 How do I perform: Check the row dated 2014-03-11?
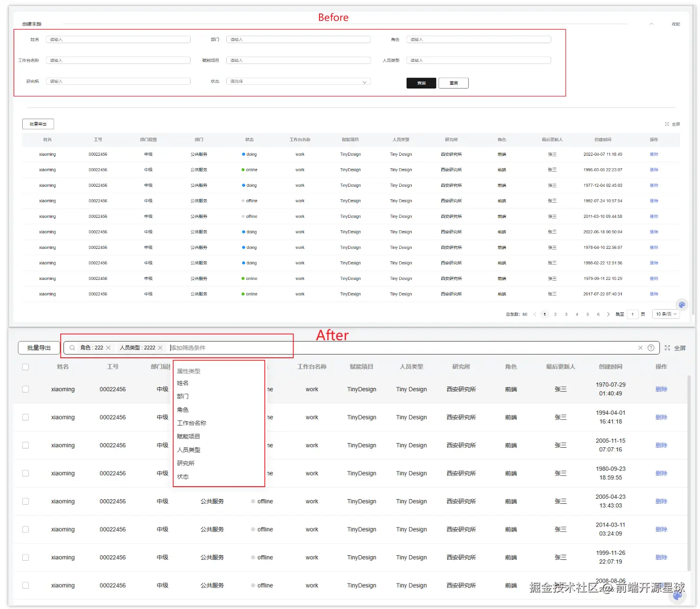coord(25,529)
